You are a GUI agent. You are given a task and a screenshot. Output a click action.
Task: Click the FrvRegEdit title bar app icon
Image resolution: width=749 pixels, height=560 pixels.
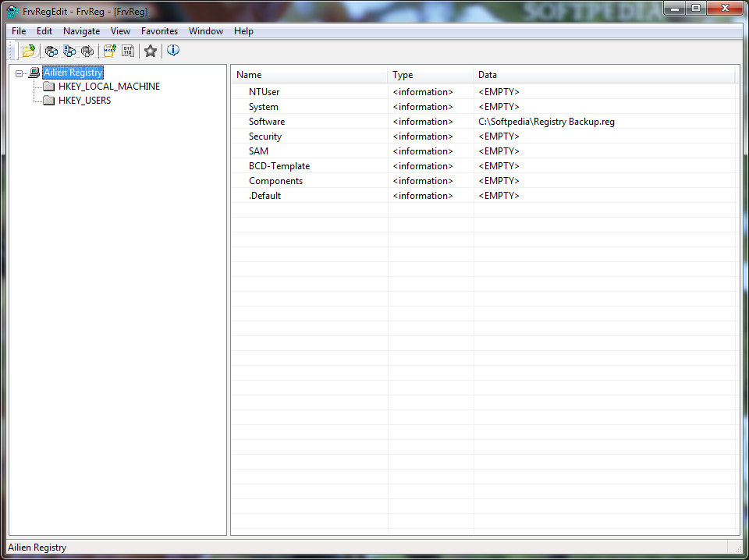(13, 11)
